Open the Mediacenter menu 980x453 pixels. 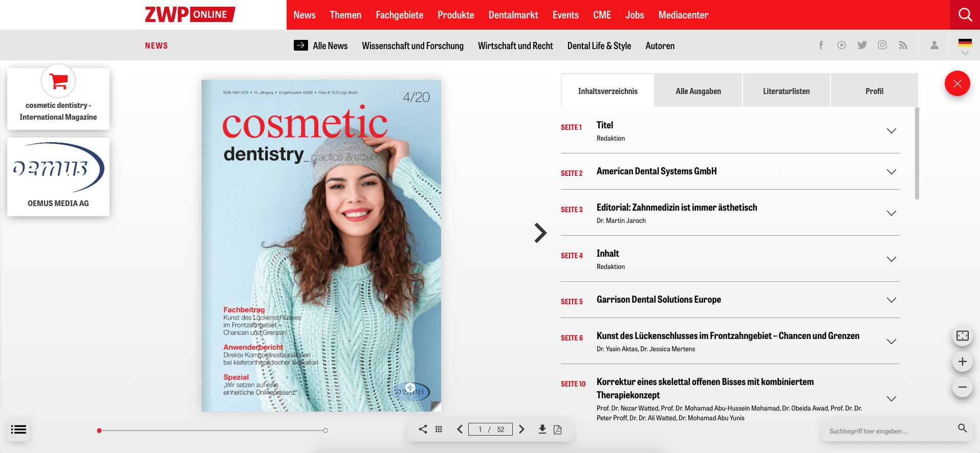[683, 15]
